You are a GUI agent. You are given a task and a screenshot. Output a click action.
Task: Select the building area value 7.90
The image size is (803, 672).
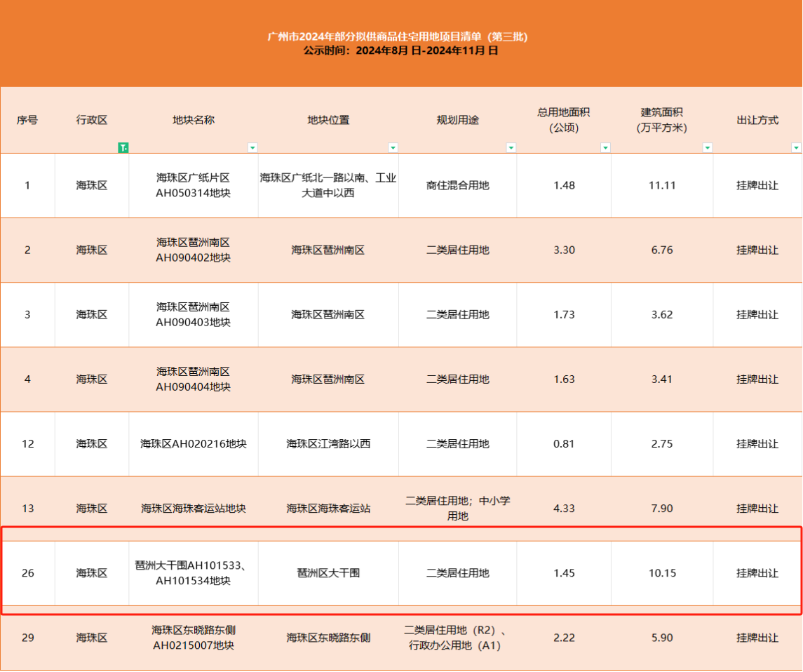click(662, 508)
